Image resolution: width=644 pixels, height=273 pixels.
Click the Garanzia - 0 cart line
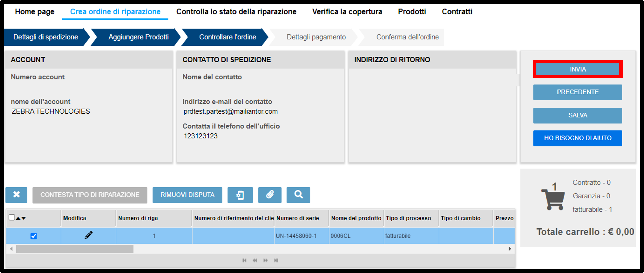591,196
